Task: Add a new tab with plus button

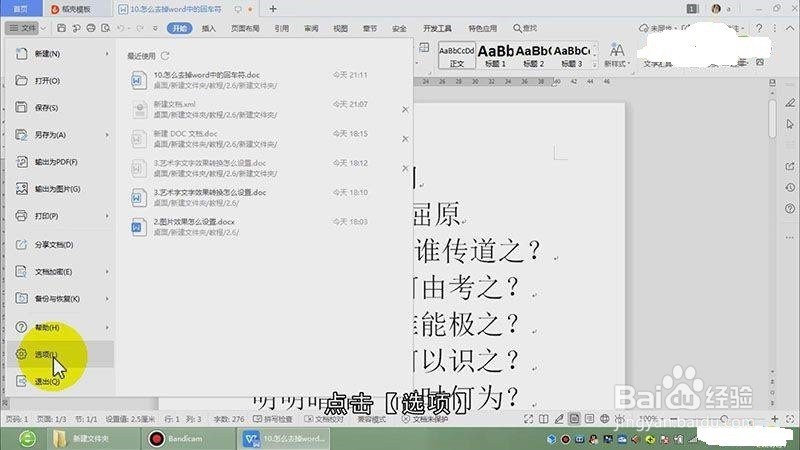Action: click(x=273, y=9)
